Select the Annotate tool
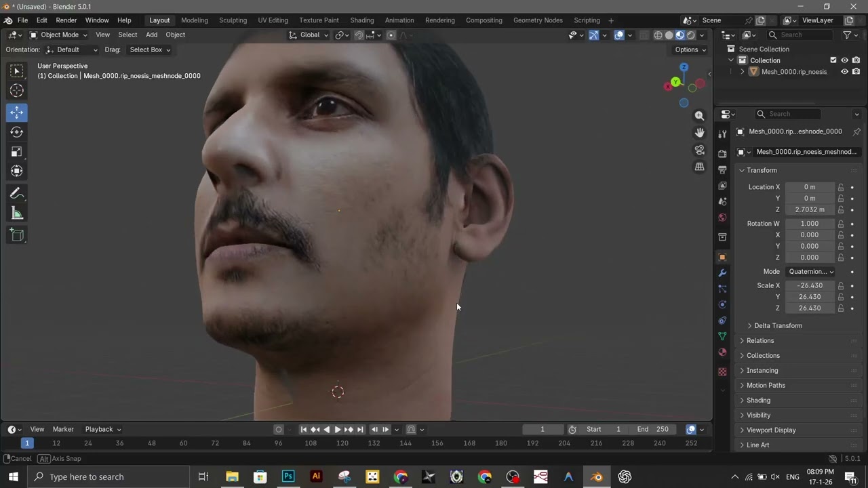Screen dimensions: 868x488 click(17, 194)
